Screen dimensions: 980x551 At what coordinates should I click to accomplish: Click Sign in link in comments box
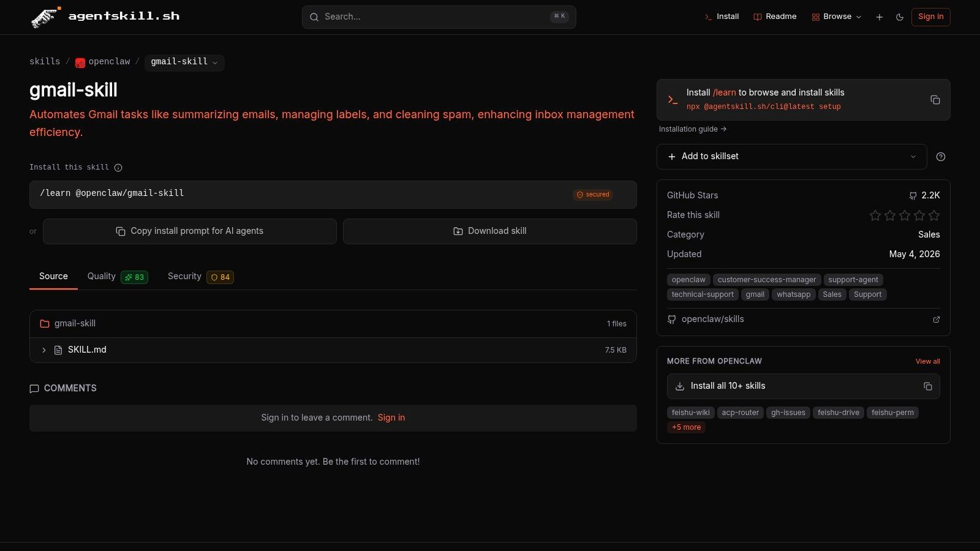click(x=391, y=418)
